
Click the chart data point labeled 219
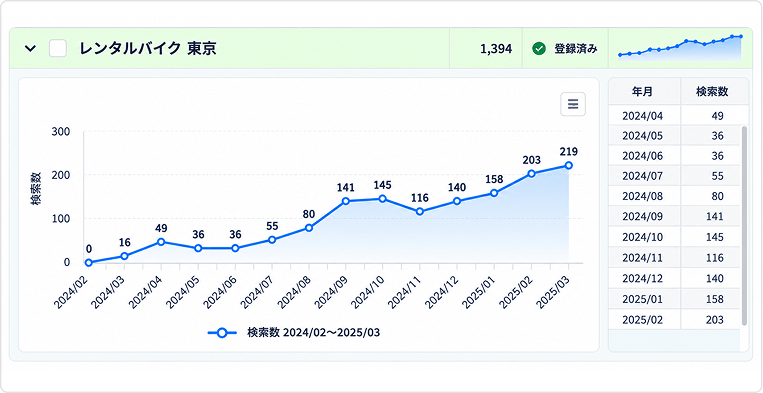tap(568, 165)
